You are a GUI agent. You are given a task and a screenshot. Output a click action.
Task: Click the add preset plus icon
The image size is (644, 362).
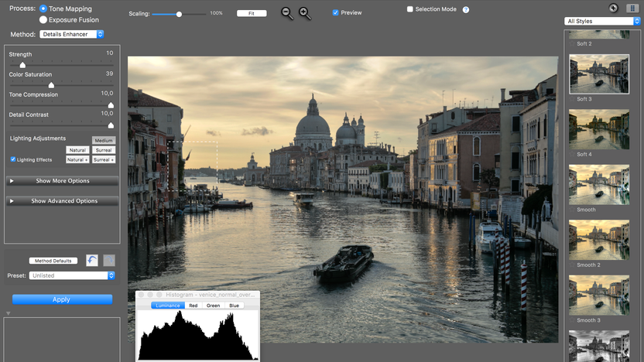(613, 9)
